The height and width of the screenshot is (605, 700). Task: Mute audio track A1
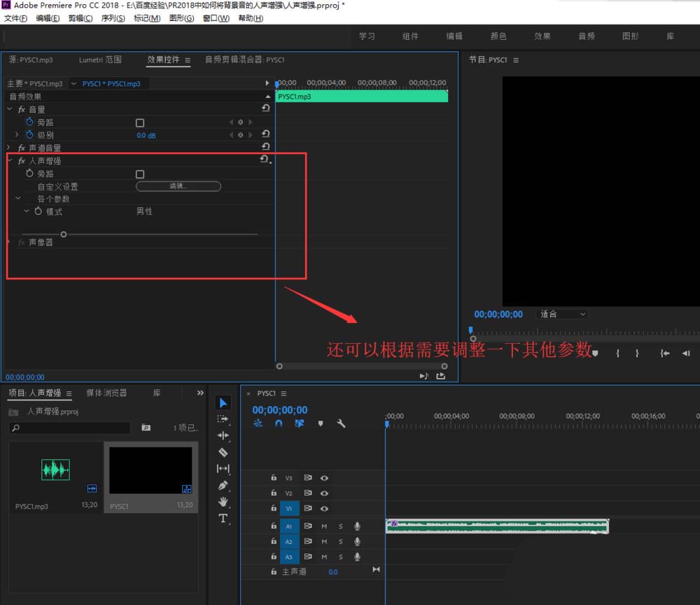[x=324, y=527]
